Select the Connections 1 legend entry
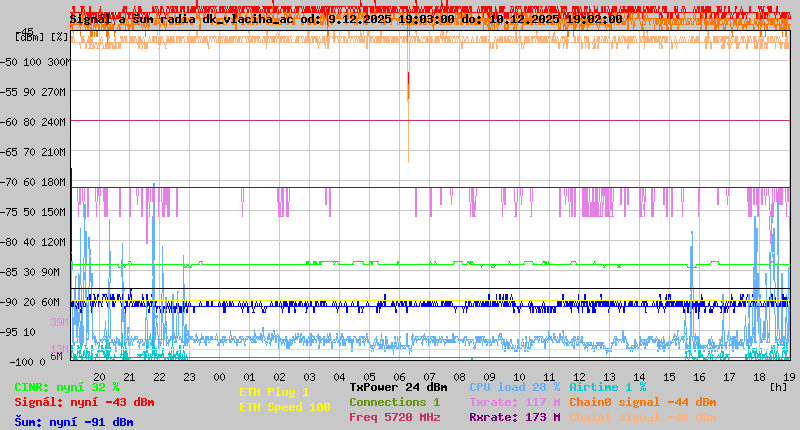The image size is (800, 430). click(394, 402)
